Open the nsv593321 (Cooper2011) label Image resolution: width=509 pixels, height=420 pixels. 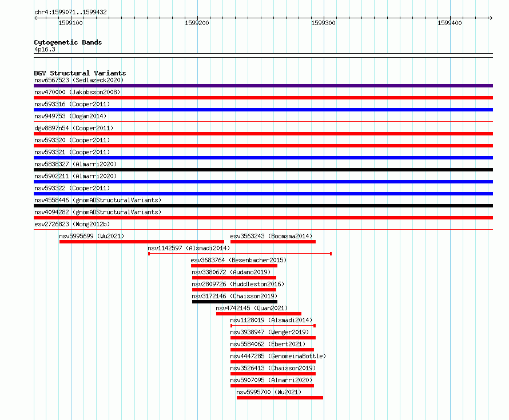tap(72, 152)
